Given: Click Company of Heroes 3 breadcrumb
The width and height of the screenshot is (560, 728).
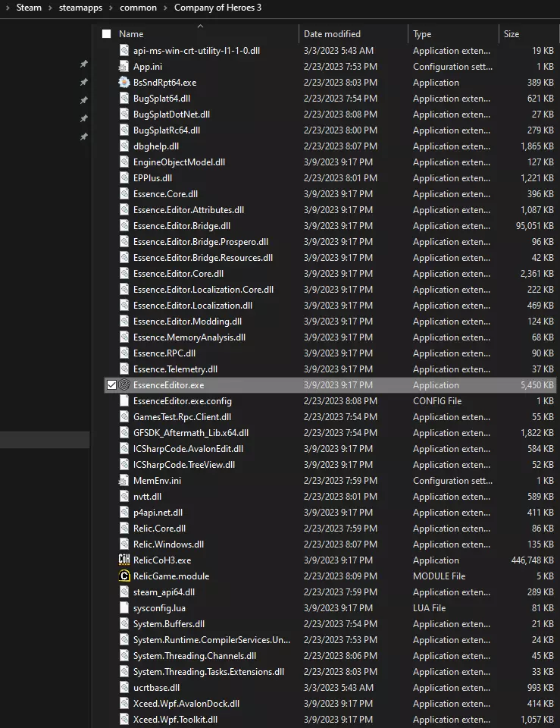Looking at the screenshot, I should pyautogui.click(x=217, y=8).
